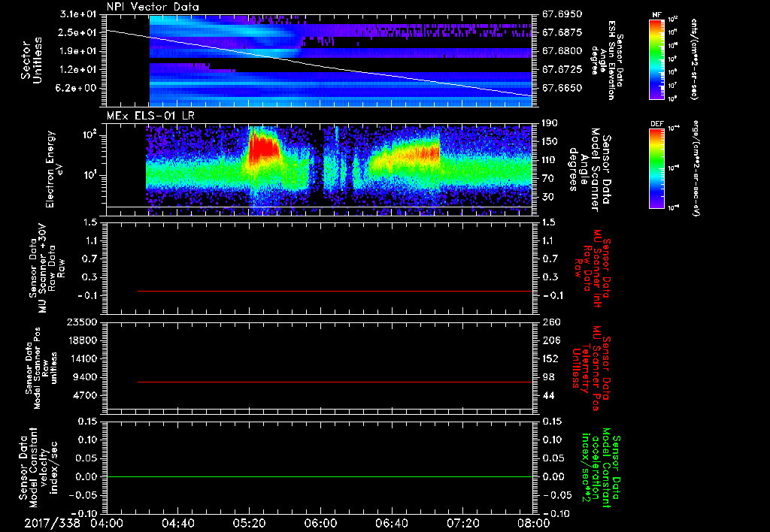Click the 67.6875 tick value

pos(562,32)
